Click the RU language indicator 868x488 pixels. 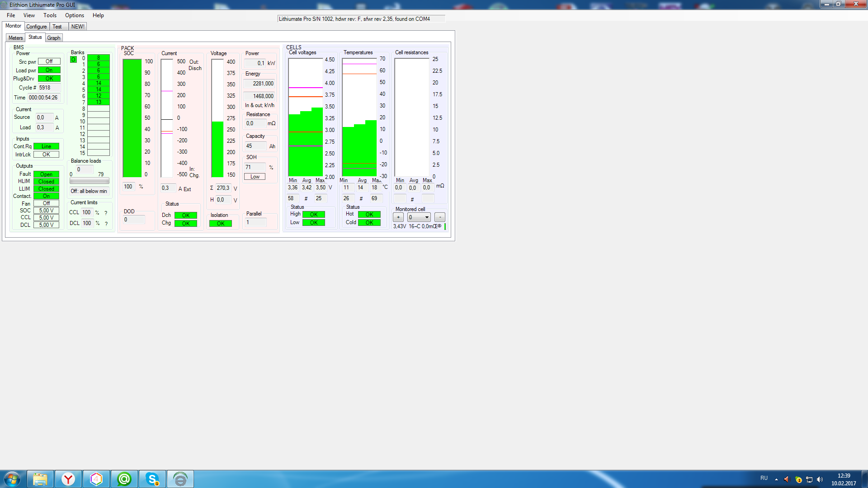(x=764, y=478)
